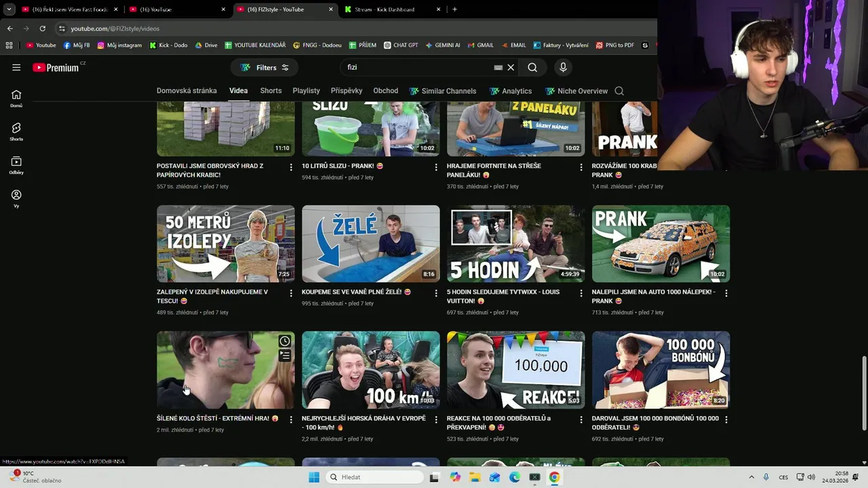Open options for POSTAVILI JSME OBROVSKÝ HRAD
This screenshot has width=868, height=488.
tap(291, 167)
